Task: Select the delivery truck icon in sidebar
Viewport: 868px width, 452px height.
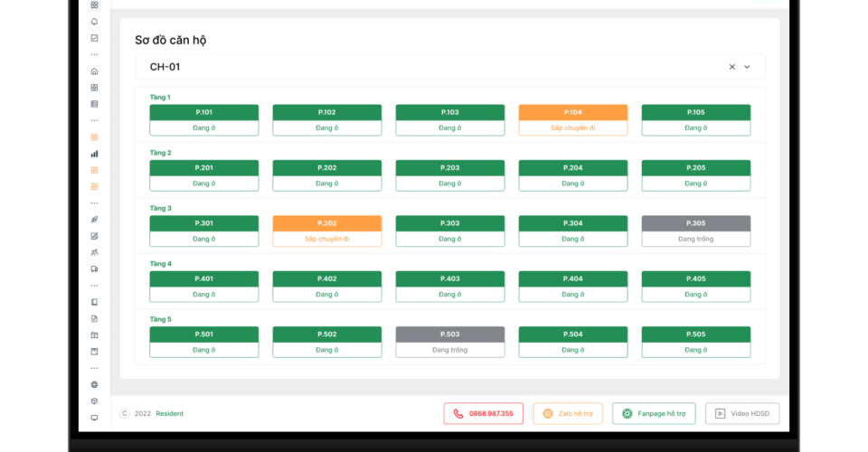Action: (94, 269)
